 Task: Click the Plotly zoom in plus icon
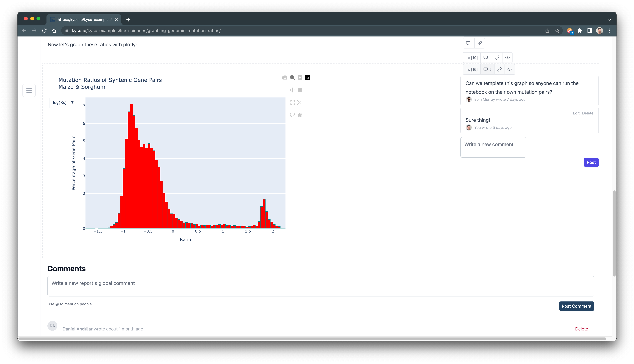[x=300, y=78]
